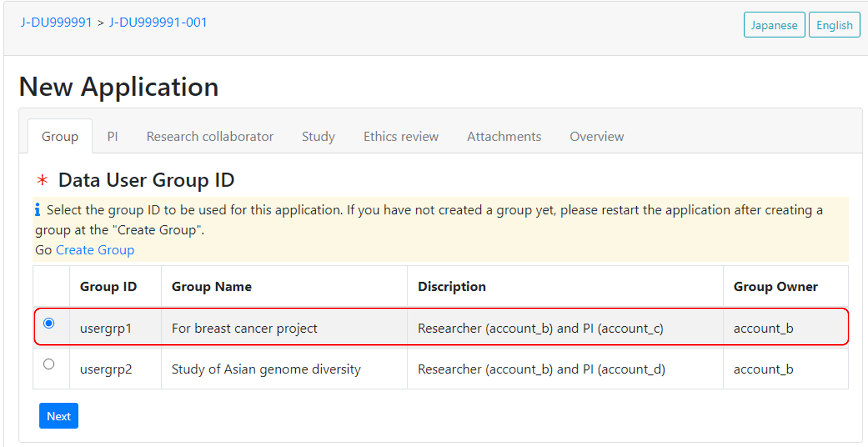Follow the Create Group link

(95, 250)
